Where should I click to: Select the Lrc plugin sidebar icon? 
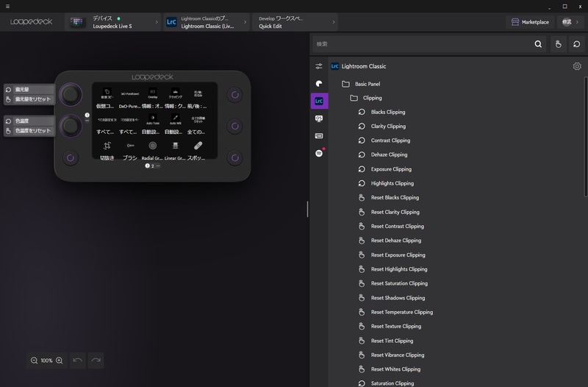tap(319, 101)
